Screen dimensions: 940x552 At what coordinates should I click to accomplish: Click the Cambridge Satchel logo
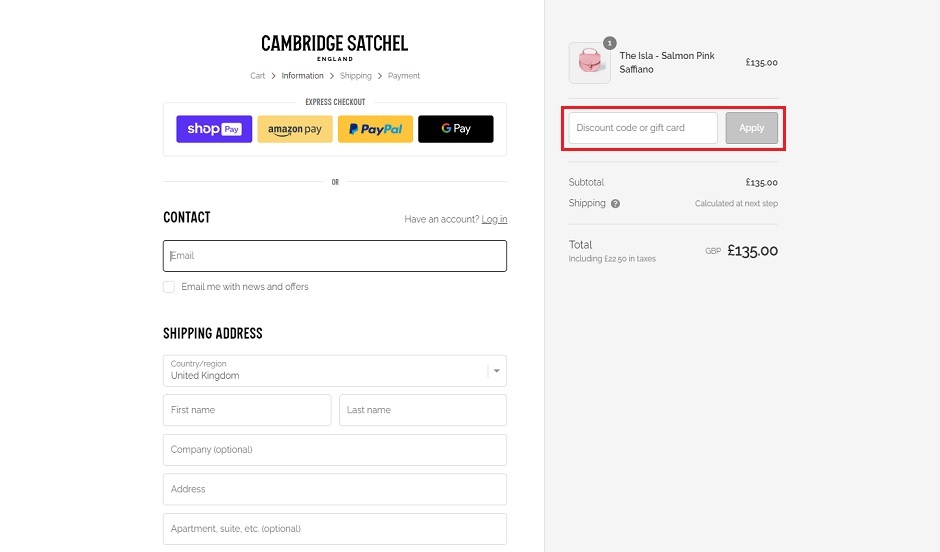(335, 47)
